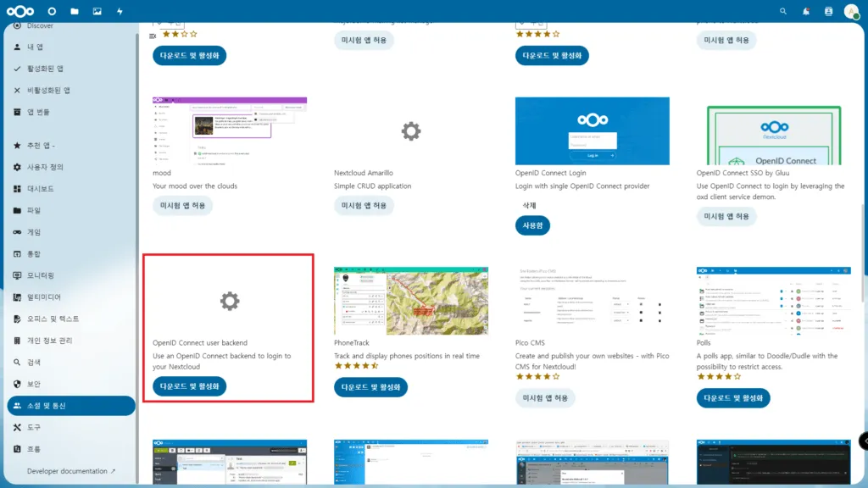Open the notifications bell icon
Viewport: 868px width, 488px height.
805,11
